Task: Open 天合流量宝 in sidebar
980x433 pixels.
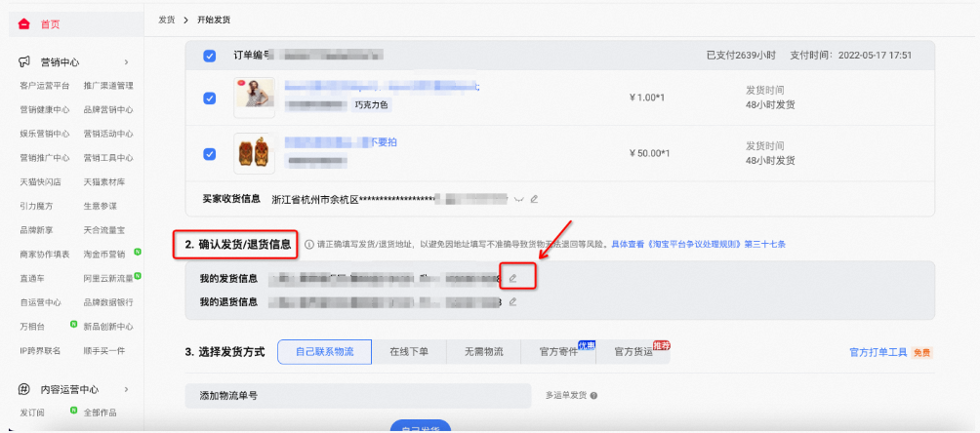Action: click(104, 230)
